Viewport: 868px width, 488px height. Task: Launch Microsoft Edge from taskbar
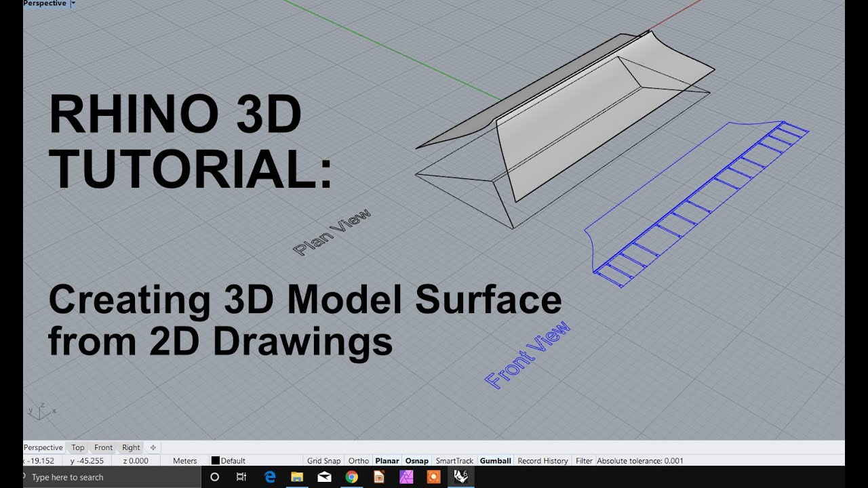point(270,477)
